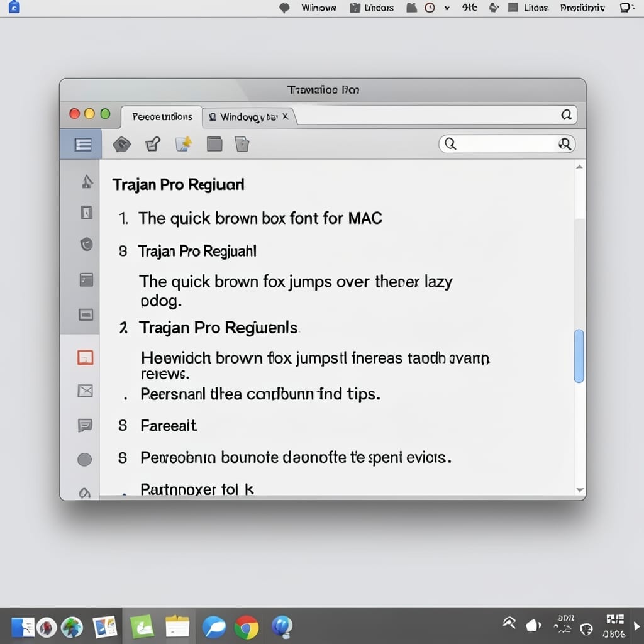Viewport: 644px width, 644px height.
Task: Click the note with star toolbar icon
Action: coord(183,144)
